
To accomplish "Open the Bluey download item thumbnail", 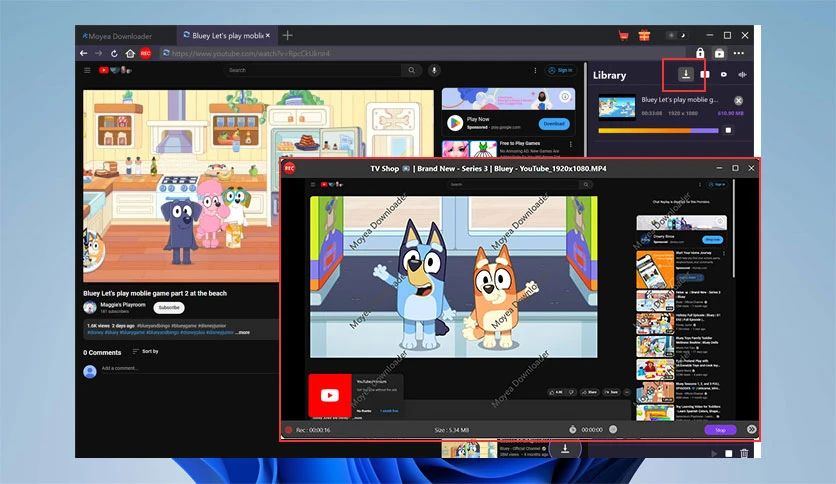I will click(617, 107).
